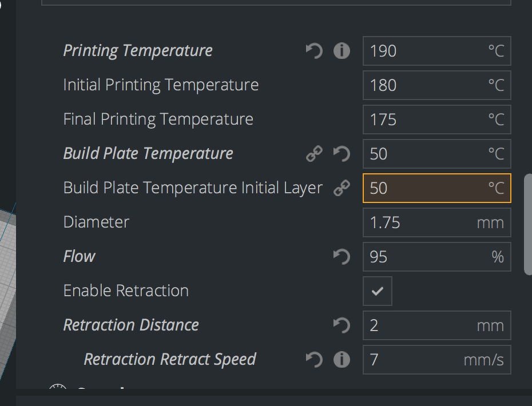Click link icon beside Build Plate Temperature
Image resolution: width=532 pixels, height=406 pixels.
point(314,153)
